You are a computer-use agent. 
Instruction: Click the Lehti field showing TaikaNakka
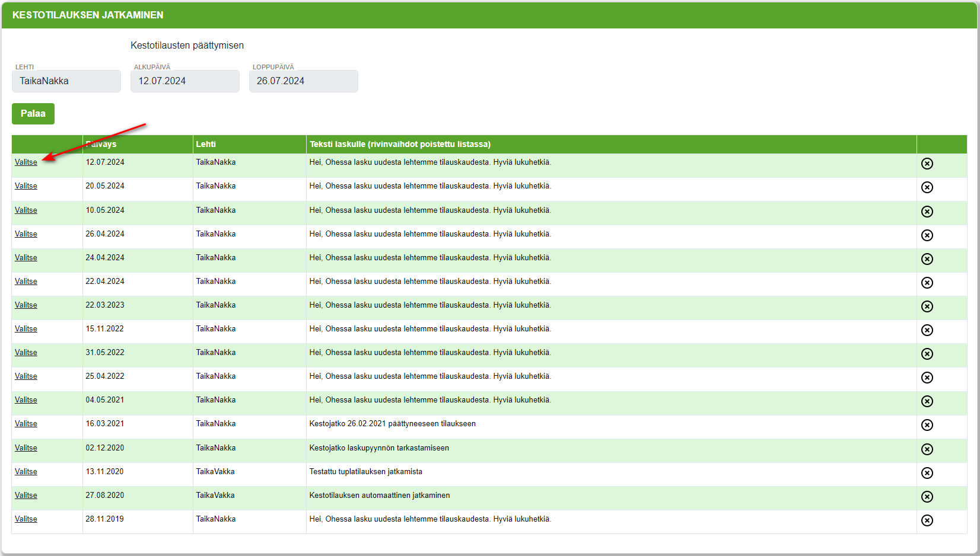[x=66, y=81]
